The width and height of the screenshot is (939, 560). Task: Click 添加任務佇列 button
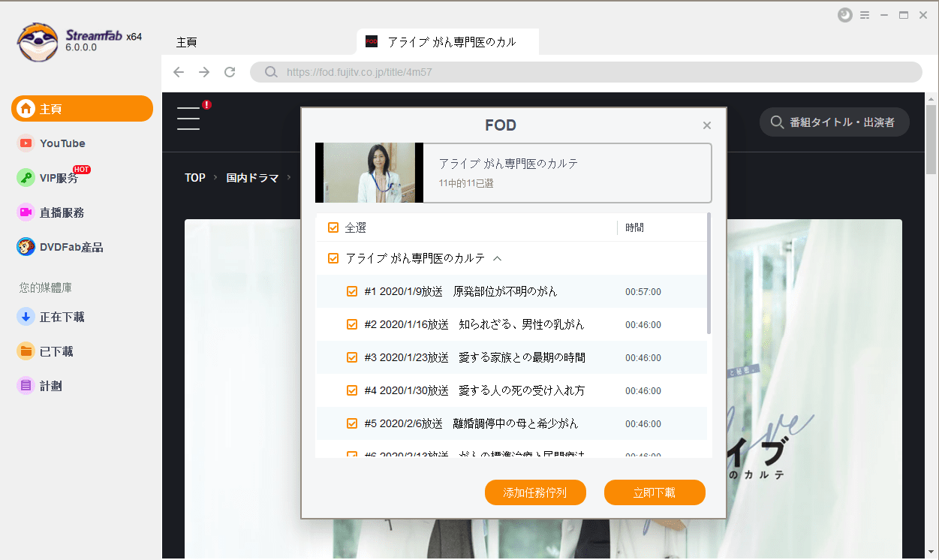click(535, 492)
